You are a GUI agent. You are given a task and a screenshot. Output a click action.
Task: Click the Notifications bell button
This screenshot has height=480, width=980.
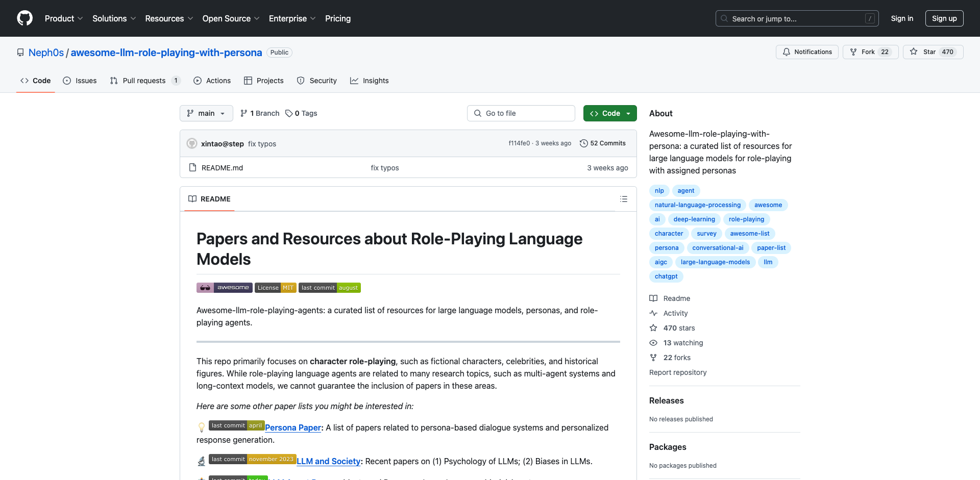pyautogui.click(x=807, y=52)
